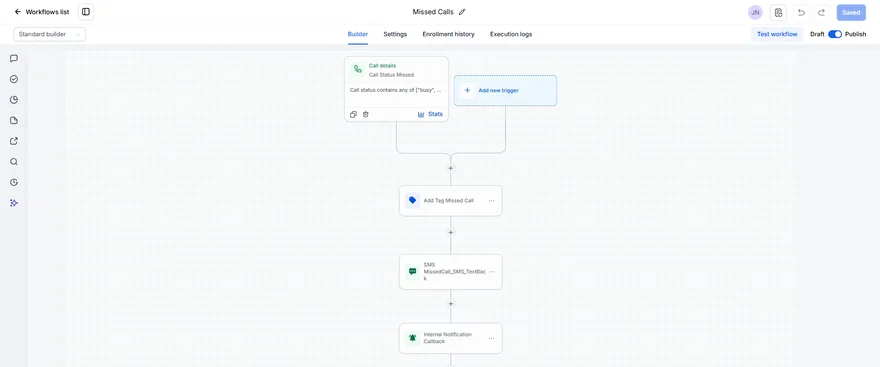Open the version history document icon

778,12
